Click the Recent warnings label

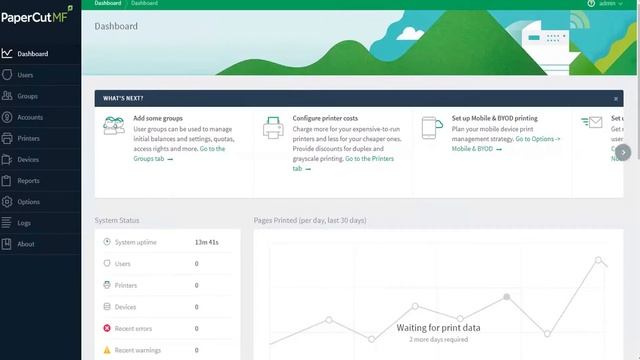138,350
